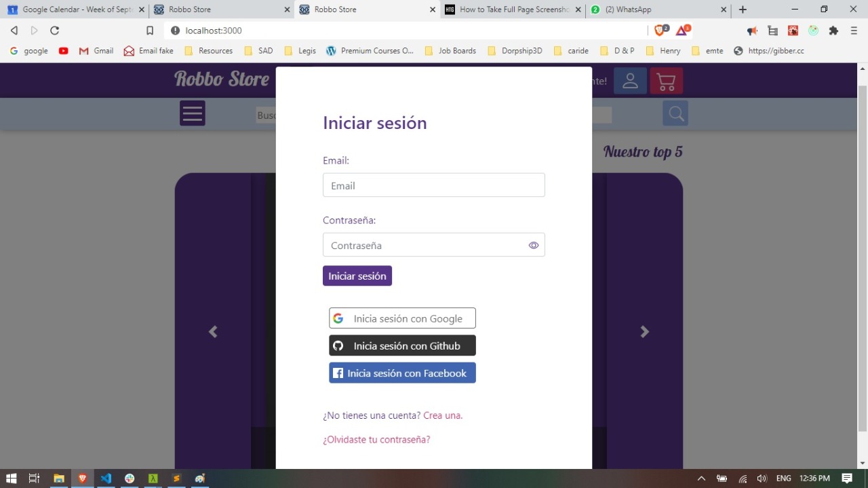The width and height of the screenshot is (868, 488).
Task: Open Sublime Text from taskbar
Action: [176, 478]
